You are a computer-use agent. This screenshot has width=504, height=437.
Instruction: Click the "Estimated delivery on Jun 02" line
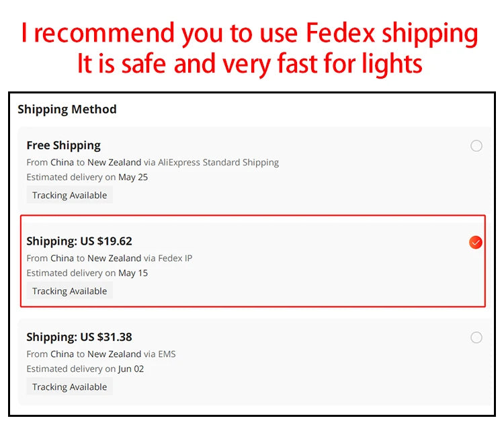coord(85,368)
